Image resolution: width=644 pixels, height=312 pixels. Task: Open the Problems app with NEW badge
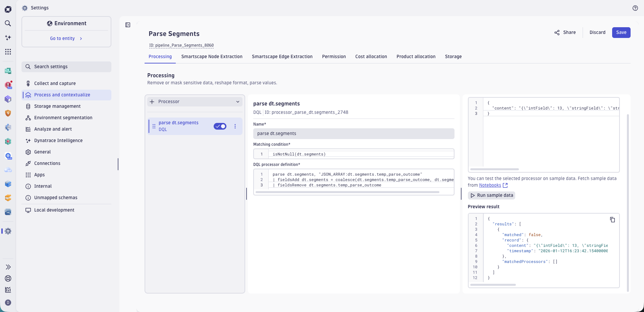pos(8,85)
